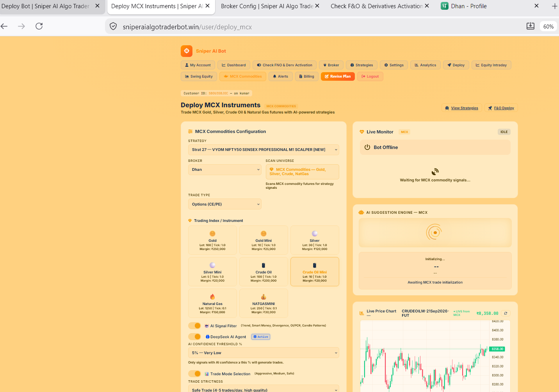Open the Deploy menu item
This screenshot has height=392, width=559.
[x=456, y=65]
